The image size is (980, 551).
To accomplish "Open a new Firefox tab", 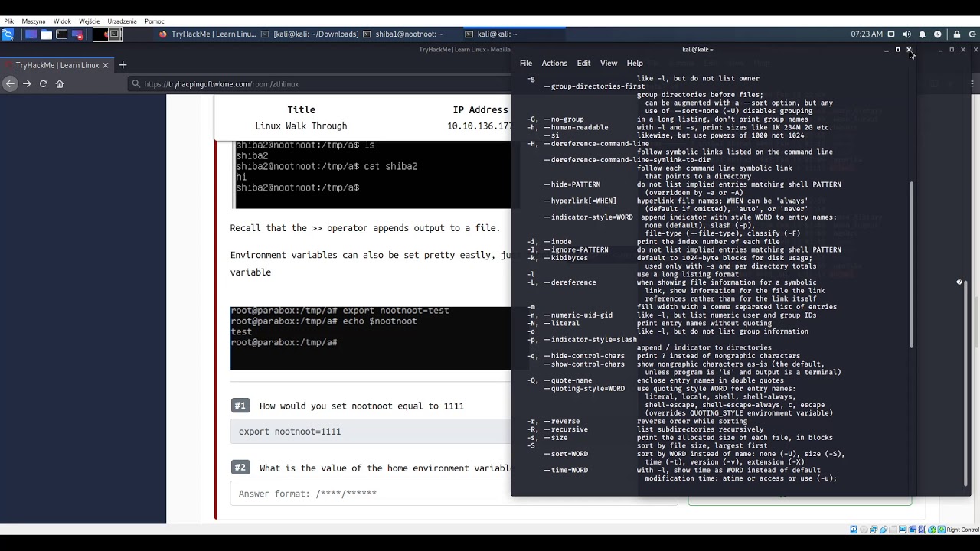I will (x=122, y=65).
